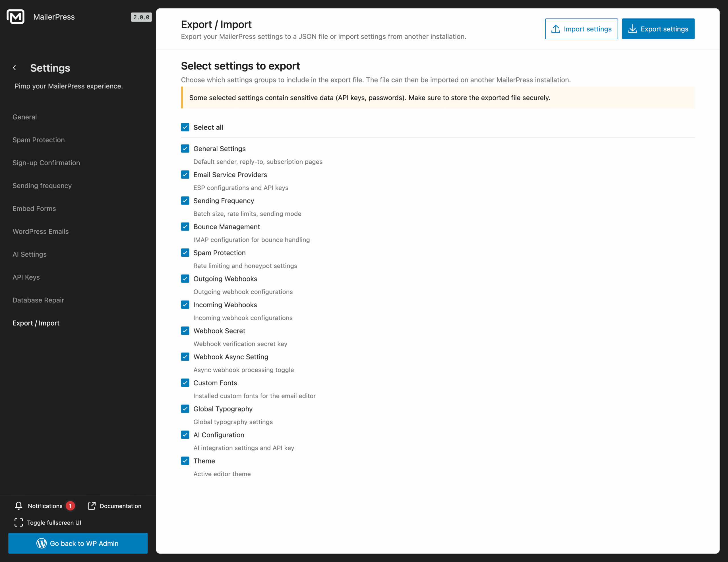Click the Settings sidebar heading

click(x=50, y=68)
